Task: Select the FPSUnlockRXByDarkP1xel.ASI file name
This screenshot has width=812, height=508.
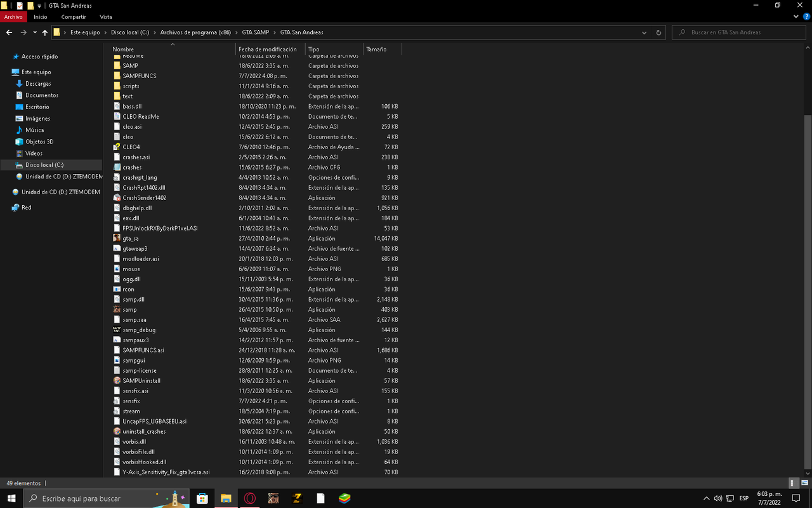Action: [x=160, y=228]
